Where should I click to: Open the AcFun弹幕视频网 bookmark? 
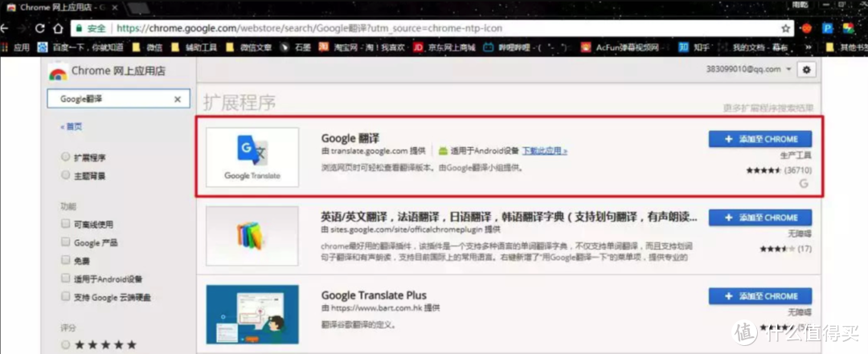(620, 47)
